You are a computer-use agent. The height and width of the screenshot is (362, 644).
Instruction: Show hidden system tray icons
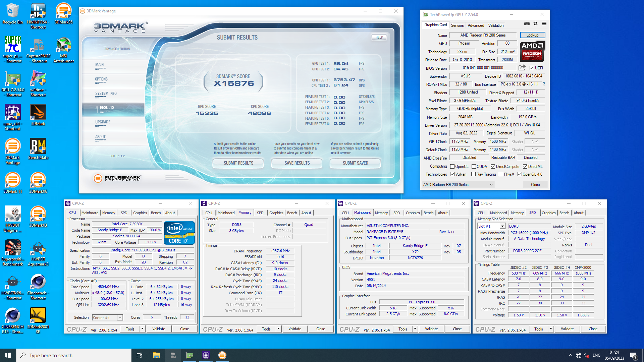pyautogui.click(x=570, y=355)
